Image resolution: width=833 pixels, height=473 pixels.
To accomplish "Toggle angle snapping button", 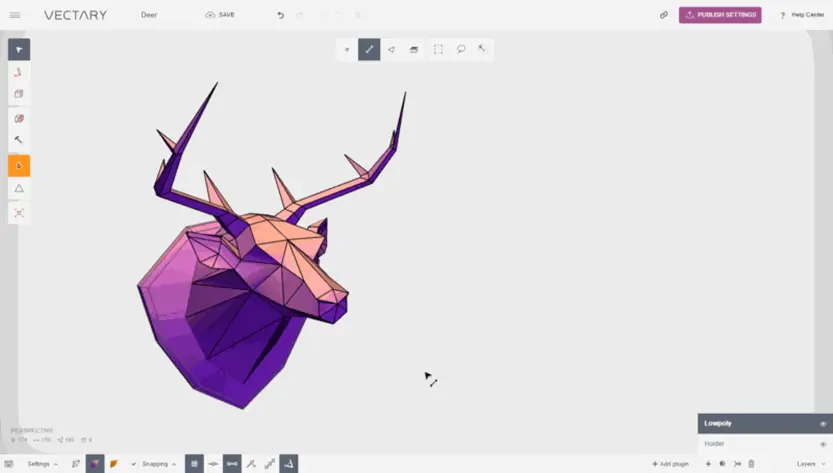I will pos(289,464).
